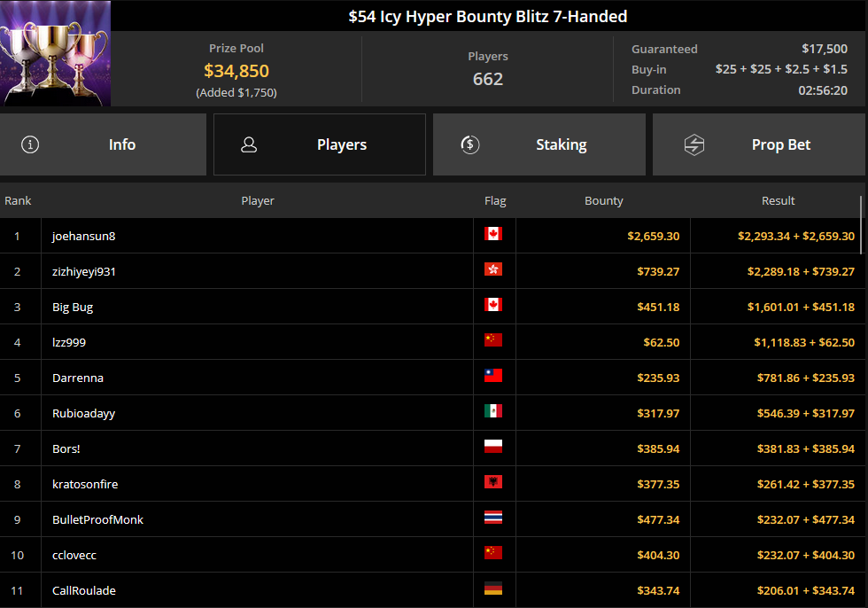The height and width of the screenshot is (608, 868).
Task: Click result $1,118.83 + $62.50
Action: [x=804, y=342]
